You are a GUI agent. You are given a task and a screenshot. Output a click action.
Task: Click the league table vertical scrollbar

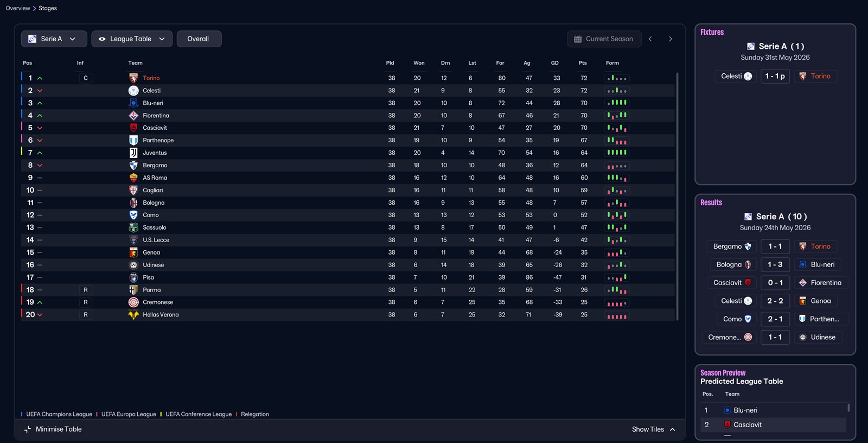tap(677, 197)
